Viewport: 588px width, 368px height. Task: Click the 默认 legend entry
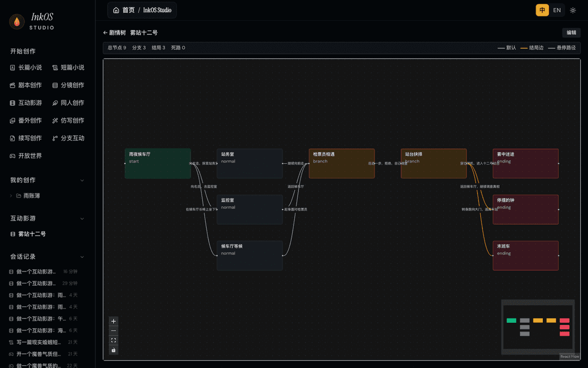point(507,47)
